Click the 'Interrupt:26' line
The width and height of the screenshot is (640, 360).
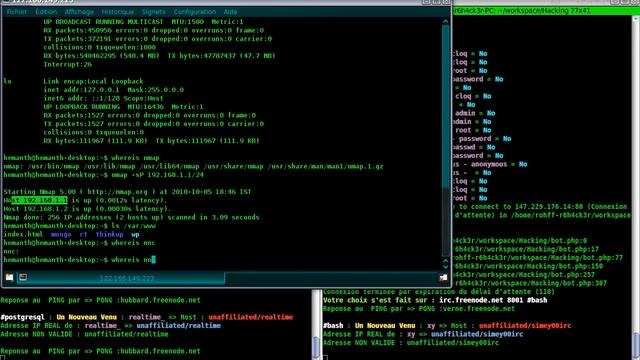pyautogui.click(x=68, y=64)
